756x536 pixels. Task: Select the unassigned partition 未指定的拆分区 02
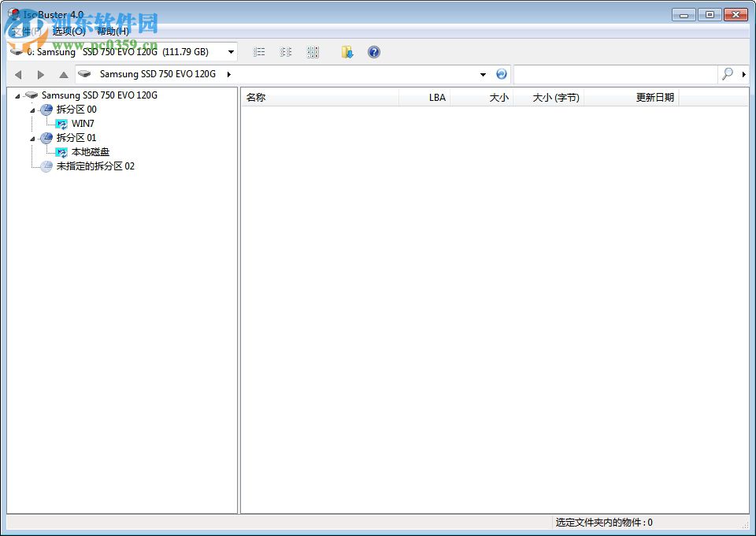click(x=97, y=166)
